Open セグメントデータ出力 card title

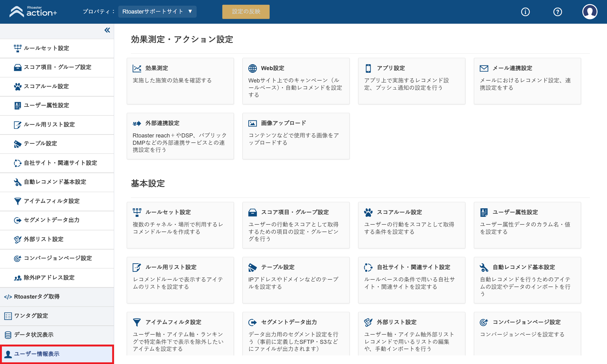[289, 322]
